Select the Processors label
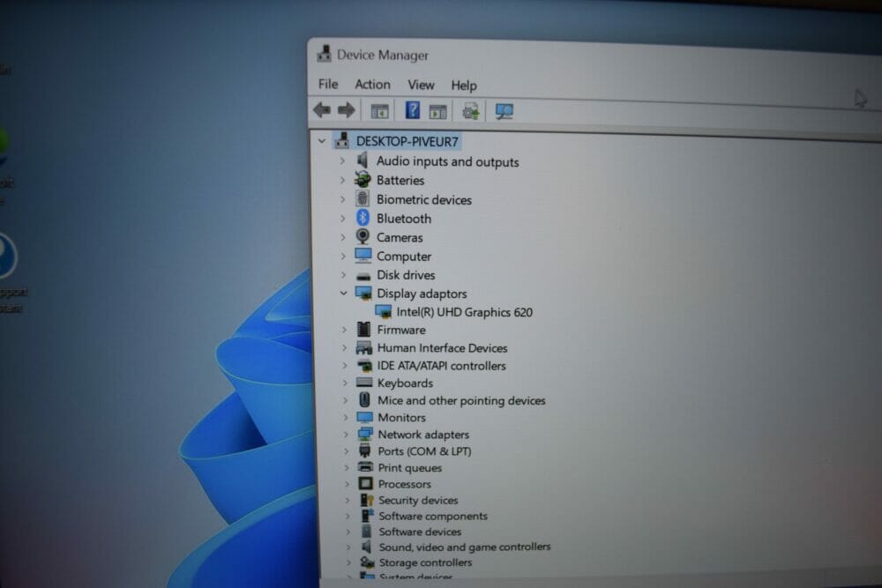This screenshot has height=588, width=882. point(405,484)
